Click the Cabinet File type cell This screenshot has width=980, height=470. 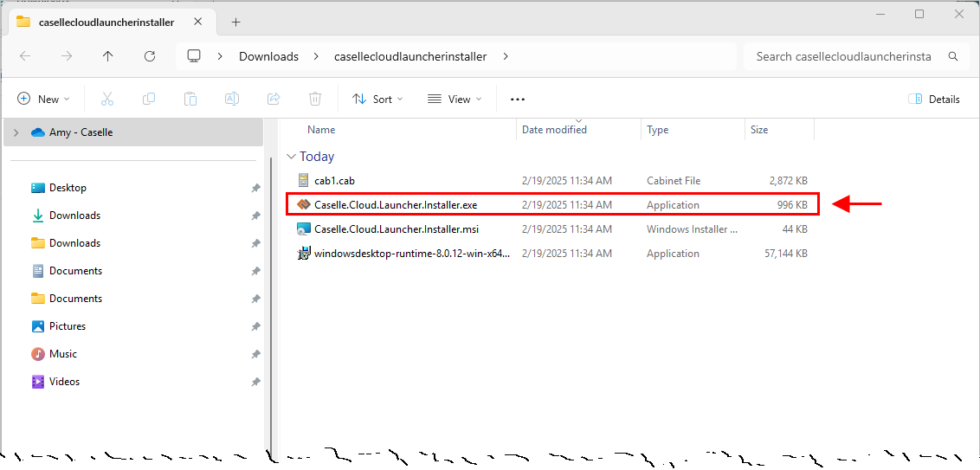coord(674,181)
